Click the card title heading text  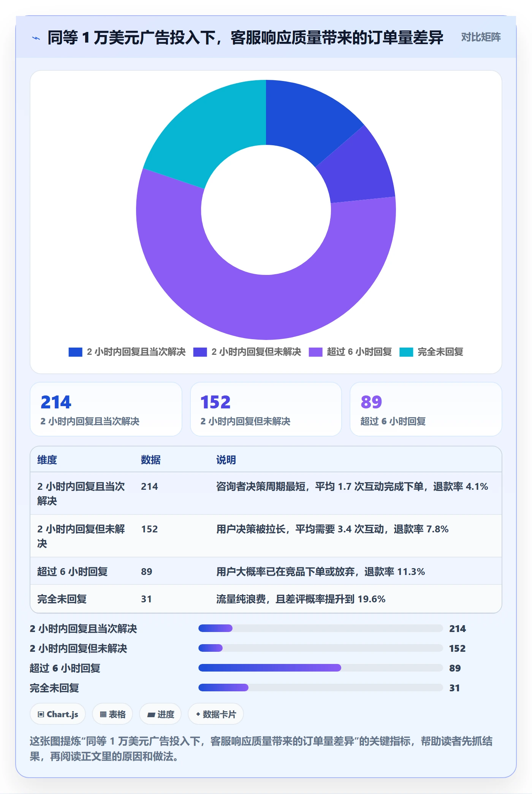pyautogui.click(x=245, y=38)
